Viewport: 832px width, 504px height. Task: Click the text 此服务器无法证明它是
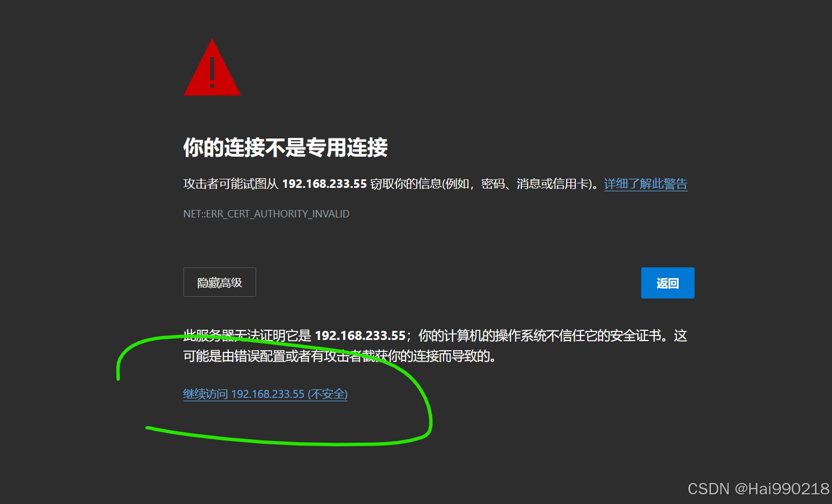(247, 336)
